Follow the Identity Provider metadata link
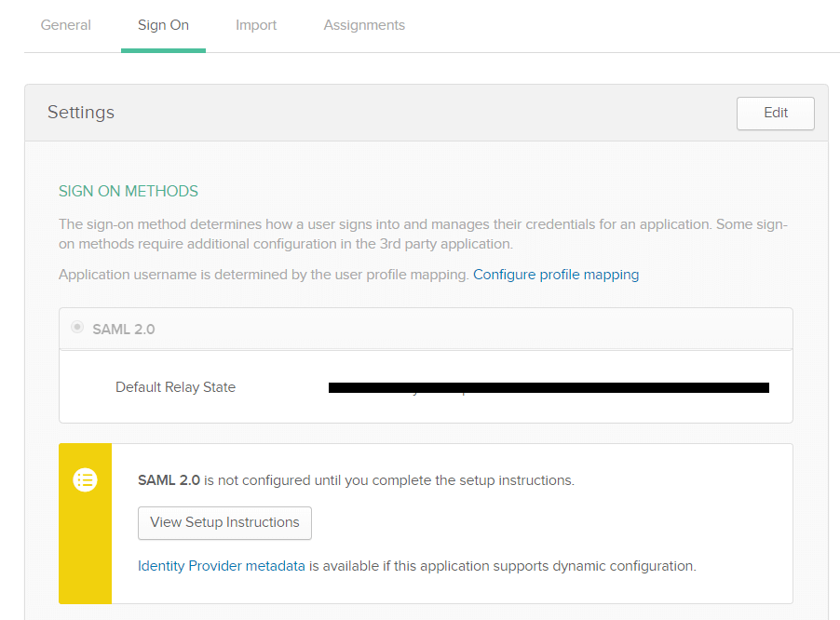840x620 pixels. (x=222, y=565)
